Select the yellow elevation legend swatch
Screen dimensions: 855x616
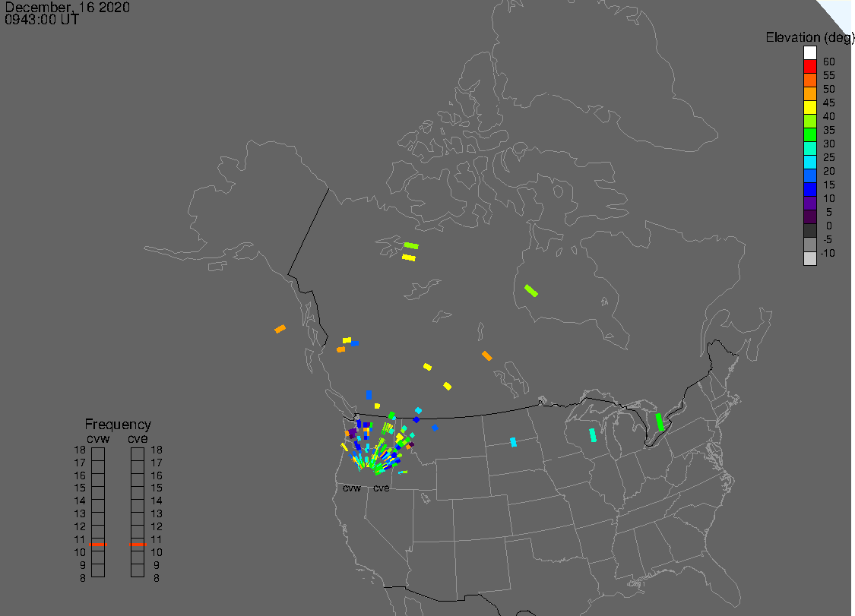(809, 107)
